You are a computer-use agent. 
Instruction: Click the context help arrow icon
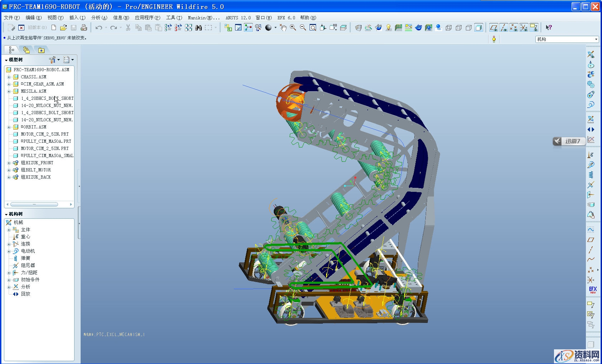(x=549, y=28)
